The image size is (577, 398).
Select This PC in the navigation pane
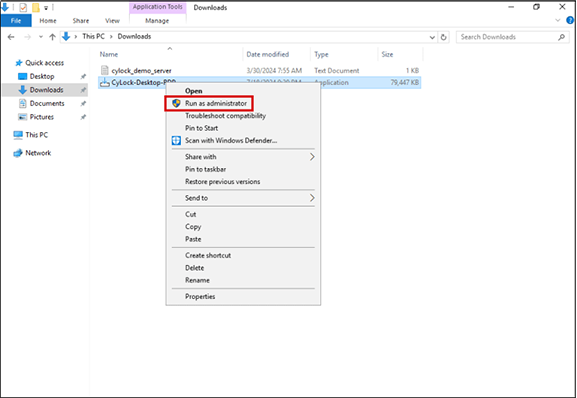click(36, 135)
